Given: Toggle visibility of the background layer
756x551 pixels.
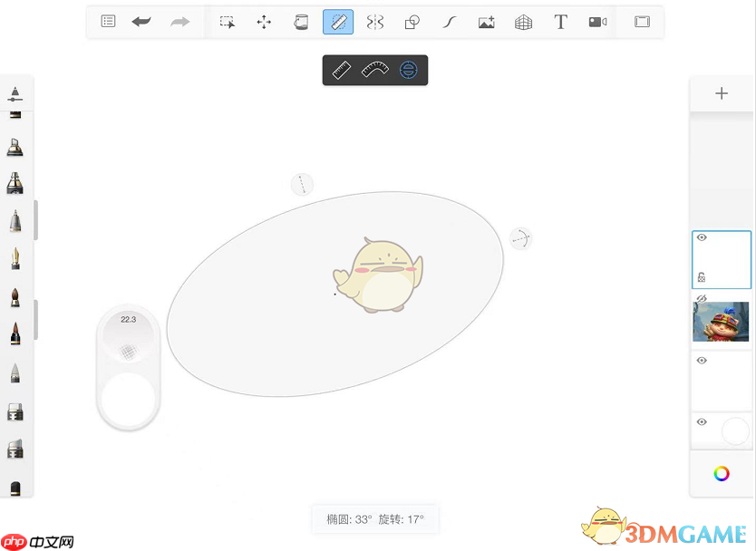Looking at the screenshot, I should [x=702, y=422].
